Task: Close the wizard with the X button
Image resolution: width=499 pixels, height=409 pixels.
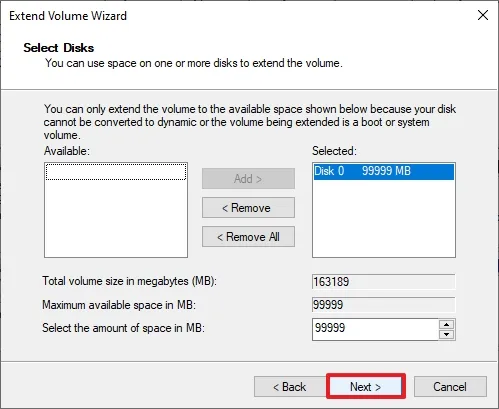Action: click(x=483, y=15)
